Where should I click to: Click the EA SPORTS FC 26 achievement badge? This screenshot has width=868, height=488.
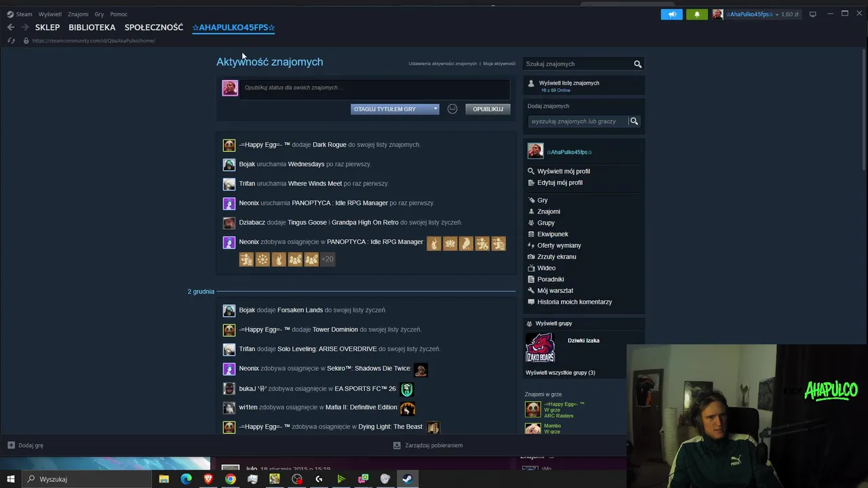click(x=407, y=389)
